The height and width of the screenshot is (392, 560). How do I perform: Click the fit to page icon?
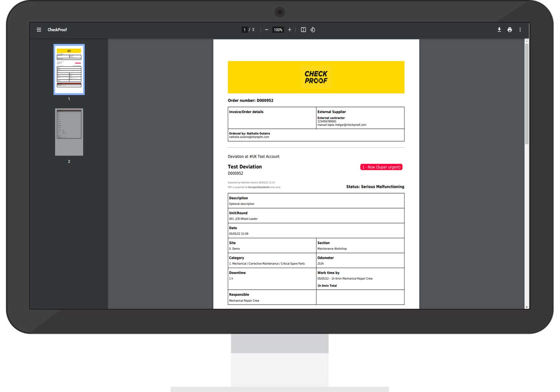click(303, 30)
